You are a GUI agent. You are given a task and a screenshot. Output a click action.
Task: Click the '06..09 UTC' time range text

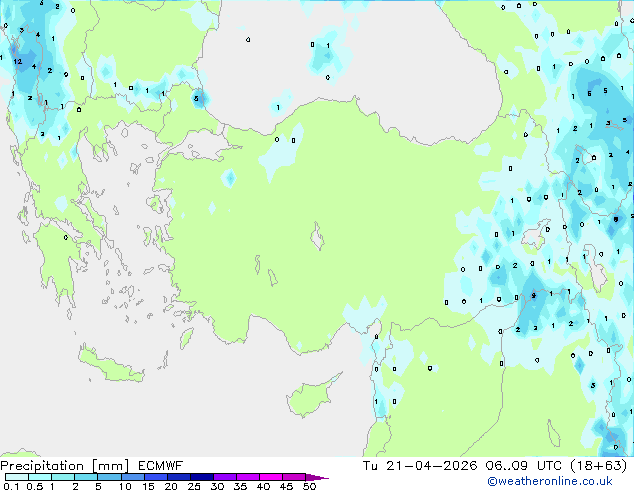pyautogui.click(x=523, y=466)
